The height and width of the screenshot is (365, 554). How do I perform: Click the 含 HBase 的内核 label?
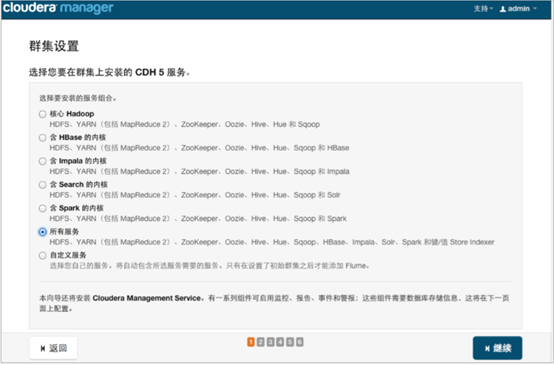(x=78, y=137)
